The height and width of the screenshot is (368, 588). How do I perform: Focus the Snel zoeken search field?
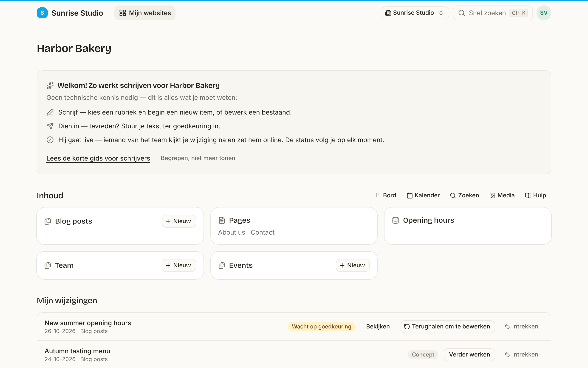(493, 13)
